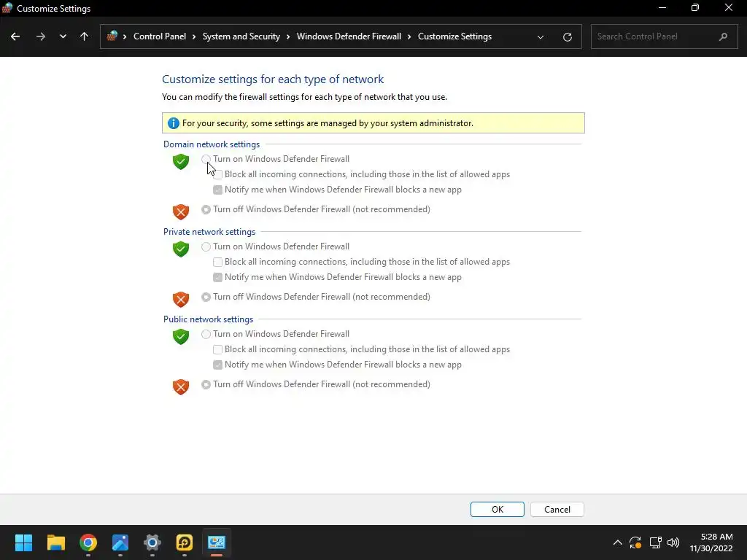The image size is (747, 560).
Task: Cancel the firewall settings changes
Action: coord(557,510)
